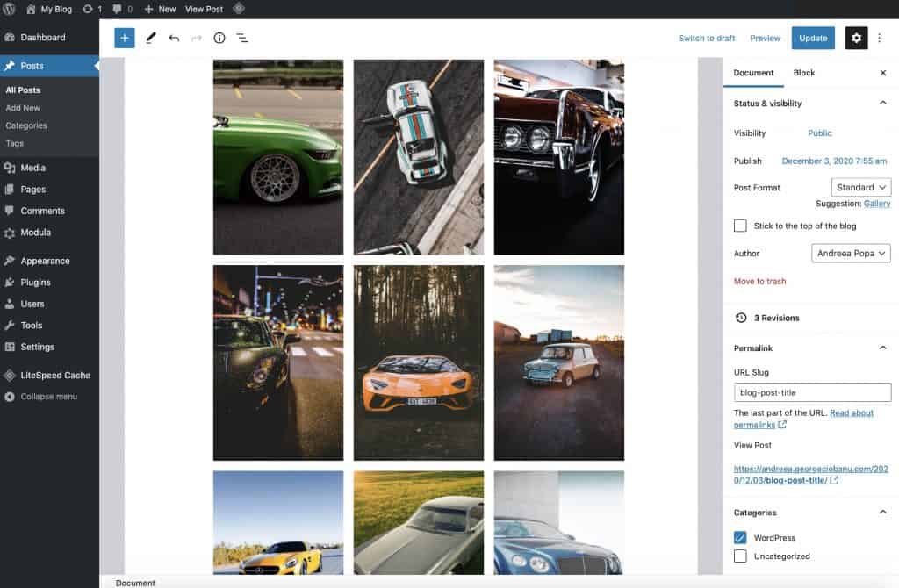Click Switch to draft
899x588 pixels.
click(707, 39)
